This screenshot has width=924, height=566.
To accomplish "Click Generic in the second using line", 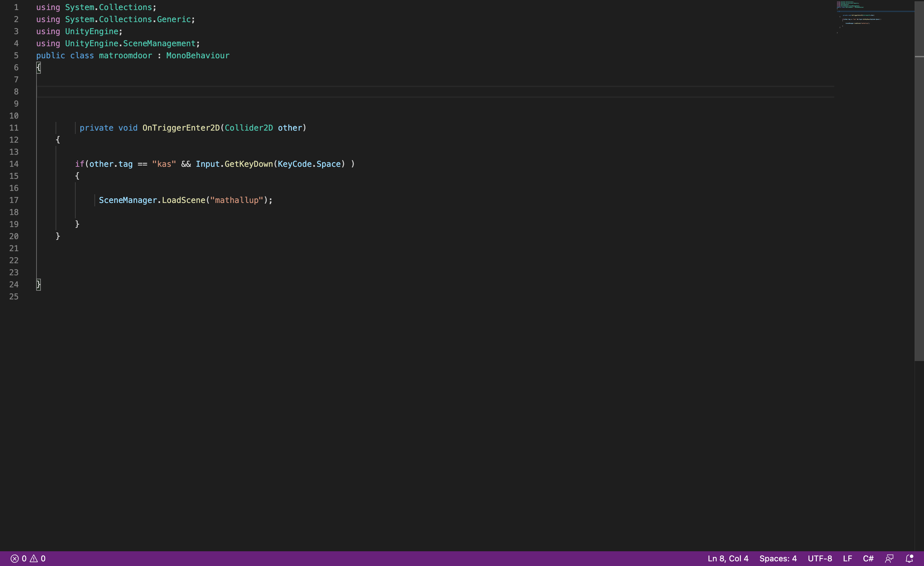I will click(174, 19).
